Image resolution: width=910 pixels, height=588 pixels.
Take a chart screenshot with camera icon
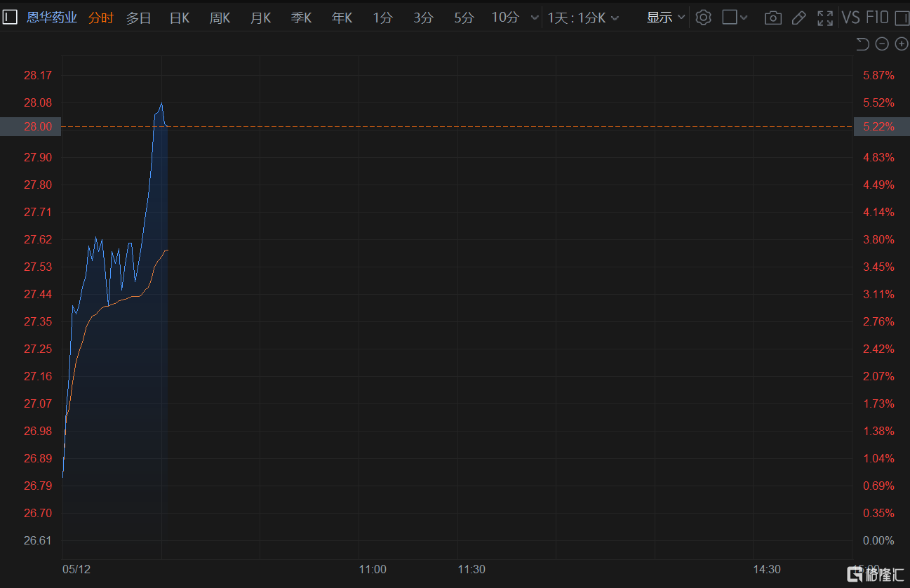tap(772, 18)
